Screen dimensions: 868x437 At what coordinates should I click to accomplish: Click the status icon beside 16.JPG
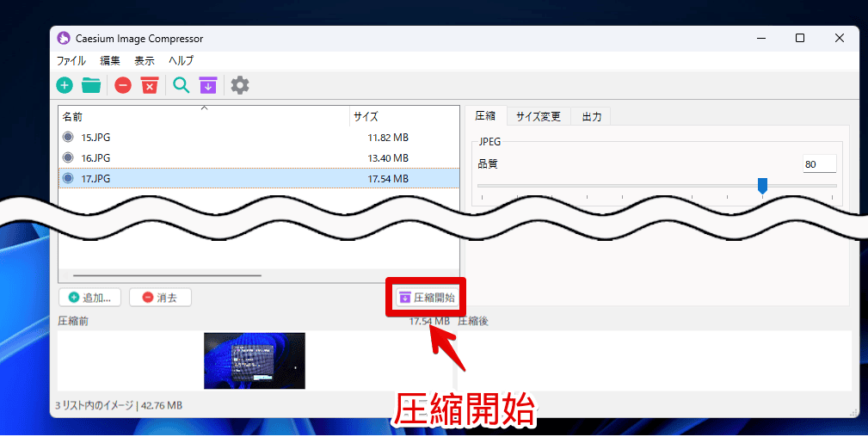tap(68, 157)
